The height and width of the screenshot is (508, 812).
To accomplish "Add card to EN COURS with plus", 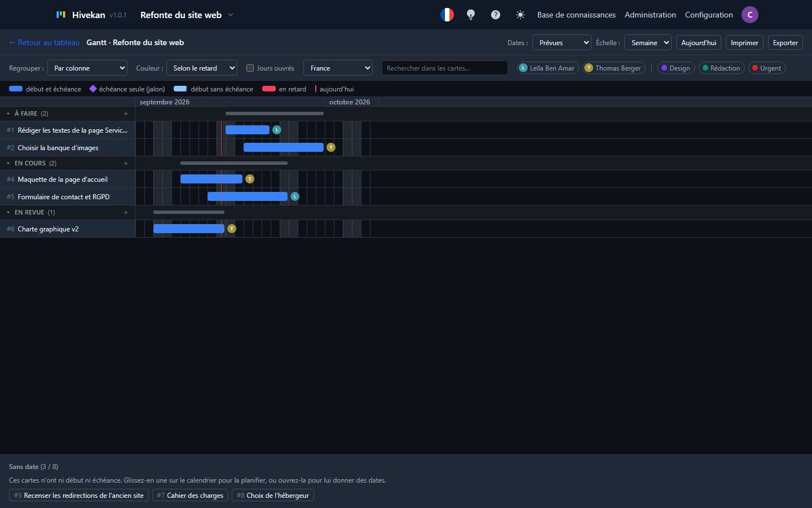I will click(x=126, y=163).
